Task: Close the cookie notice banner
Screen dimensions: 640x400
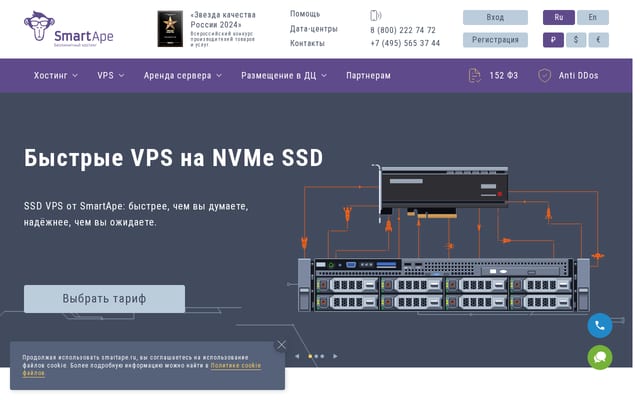Action: pos(281,345)
